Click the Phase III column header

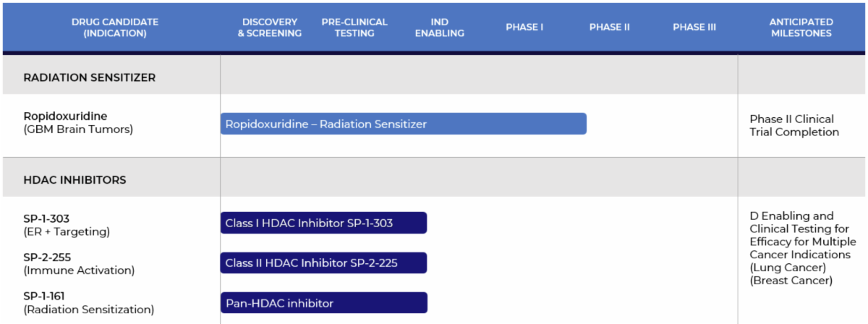click(694, 27)
